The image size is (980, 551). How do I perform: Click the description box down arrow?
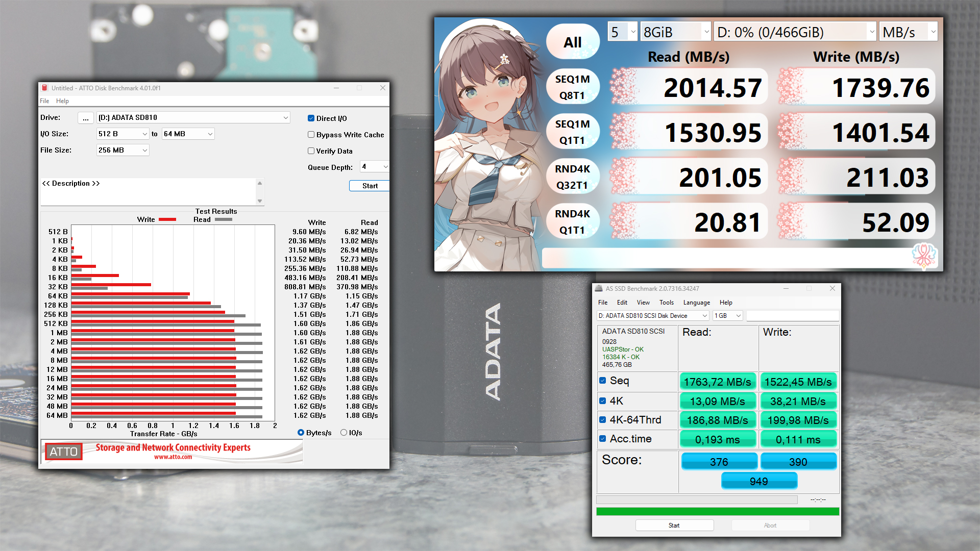click(260, 201)
